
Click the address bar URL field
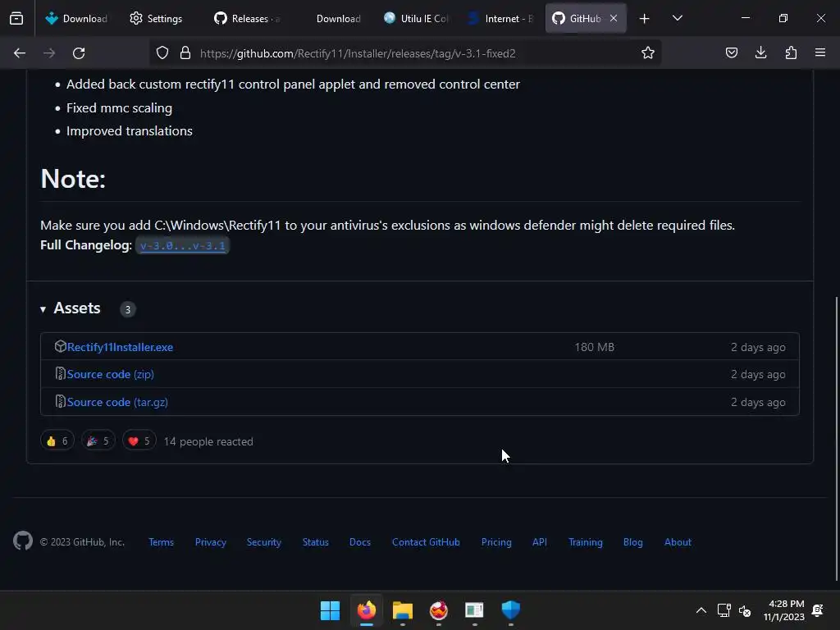407,53
